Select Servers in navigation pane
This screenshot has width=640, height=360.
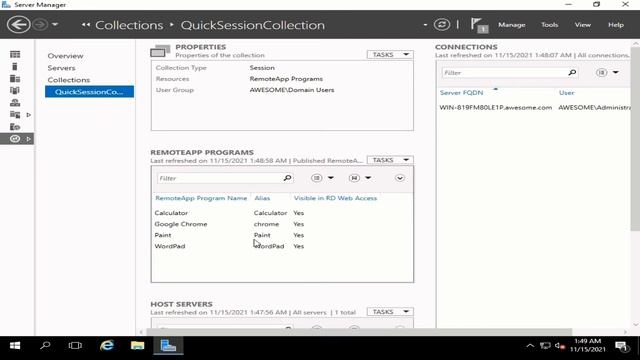pyautogui.click(x=61, y=68)
